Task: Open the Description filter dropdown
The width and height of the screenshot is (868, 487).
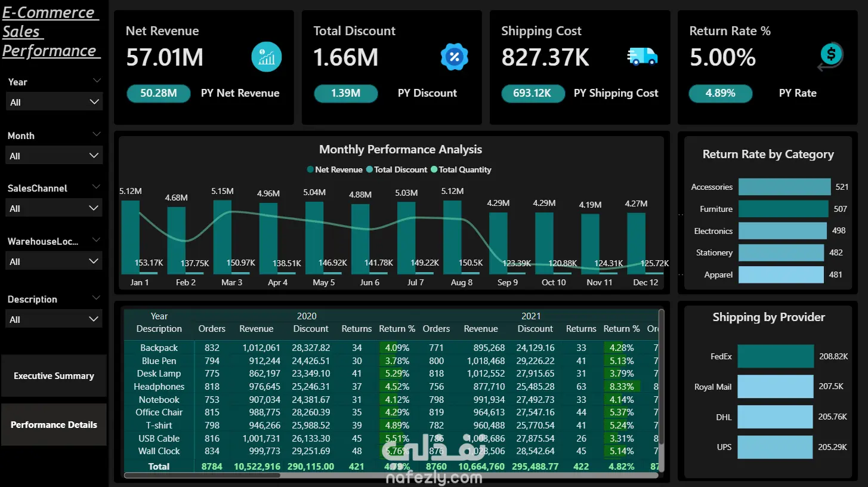Action: [x=54, y=319]
